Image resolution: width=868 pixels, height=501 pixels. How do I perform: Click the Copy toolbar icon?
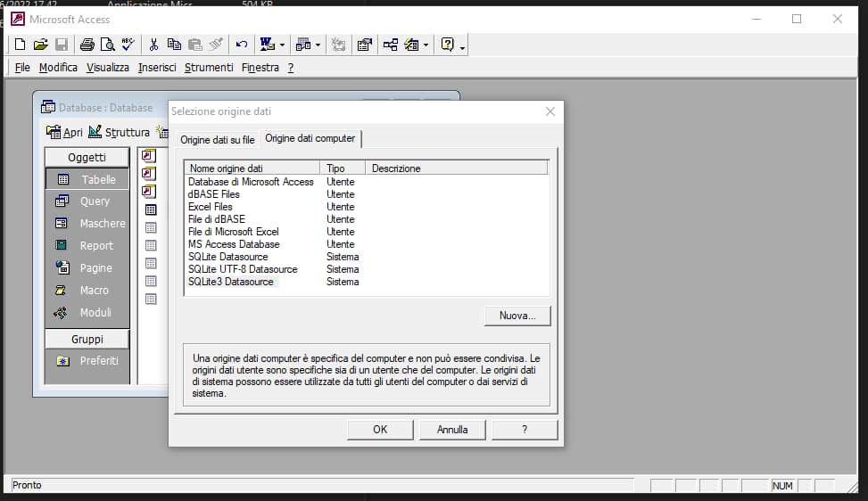coord(174,45)
